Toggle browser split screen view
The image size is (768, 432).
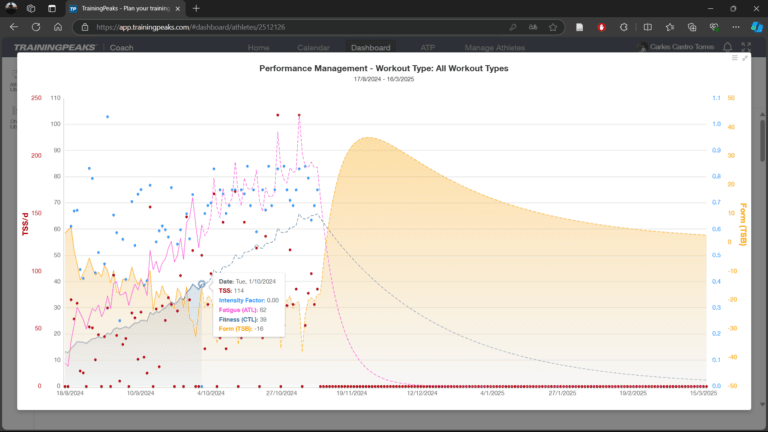click(x=649, y=27)
